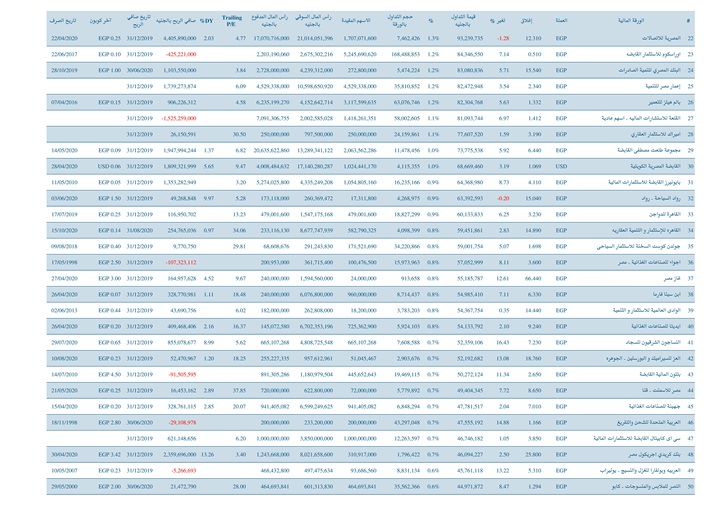Screen dimensions: 720x509
Task: Select the red net profit '-91,505,595'
Action: coord(182,375)
